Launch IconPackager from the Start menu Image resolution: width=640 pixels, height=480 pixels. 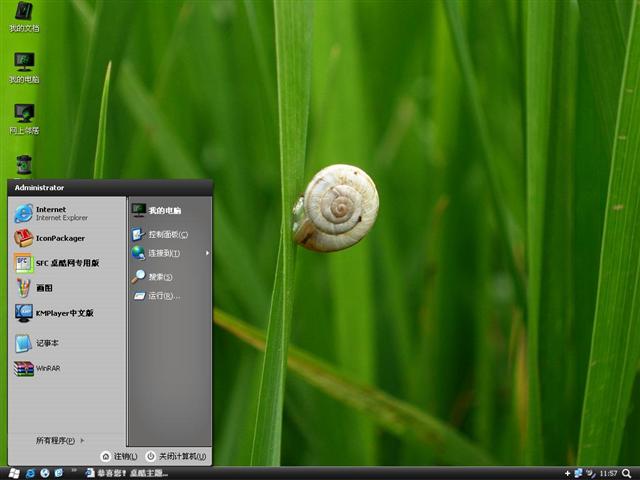[x=60, y=238]
